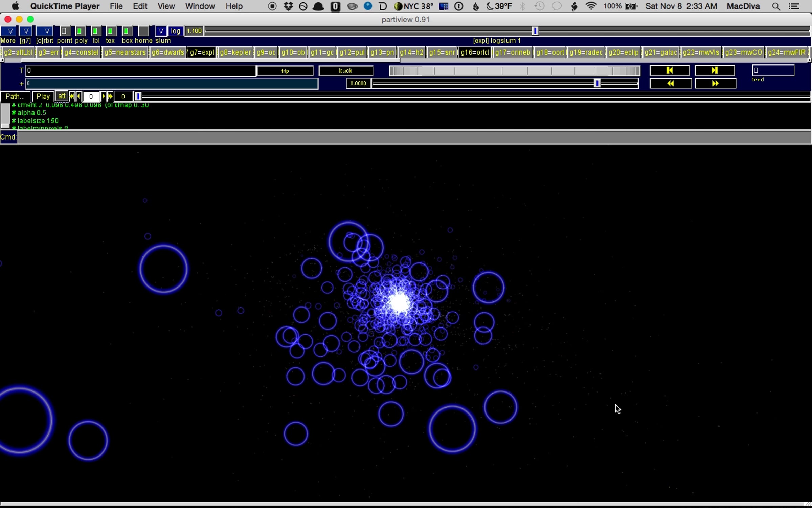812x508 pixels.
Task: Jump path frames back with double-left arrow
Action: point(72,97)
